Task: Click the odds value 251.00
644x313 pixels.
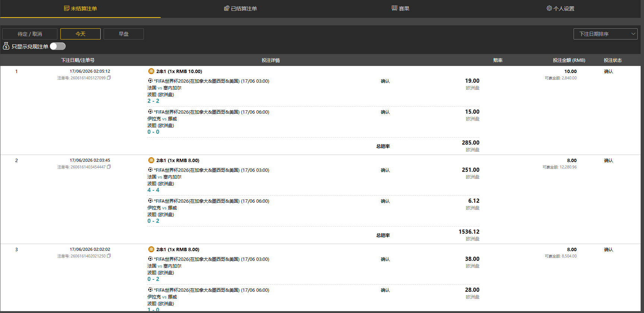Action: click(x=471, y=170)
